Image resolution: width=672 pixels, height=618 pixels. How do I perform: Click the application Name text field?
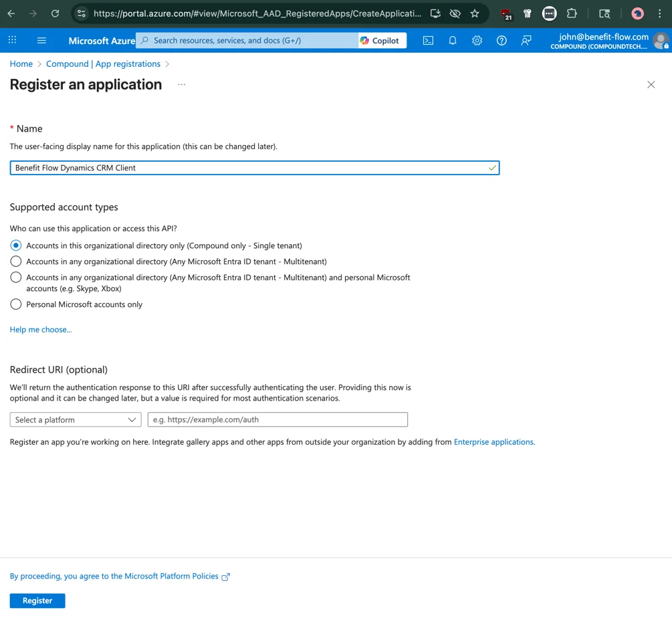(255, 168)
